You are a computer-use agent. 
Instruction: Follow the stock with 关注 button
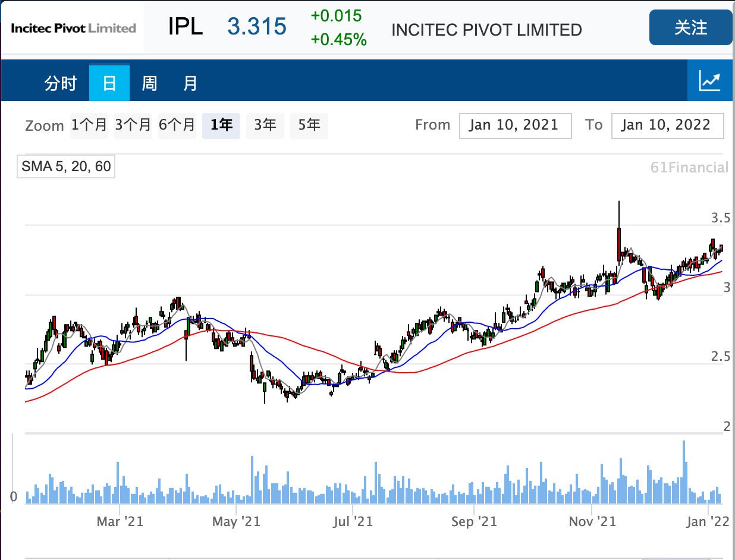click(x=690, y=27)
